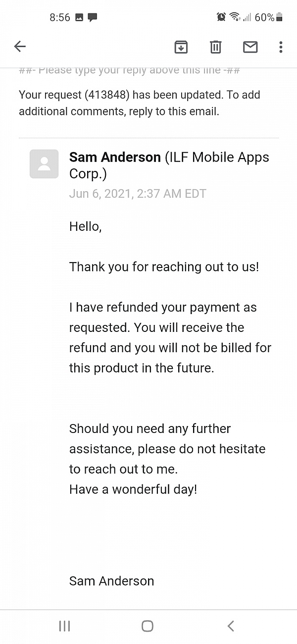Tap the Sam Anderson signature at the bottom
Screen dimensions: 297x644
pos(111,581)
